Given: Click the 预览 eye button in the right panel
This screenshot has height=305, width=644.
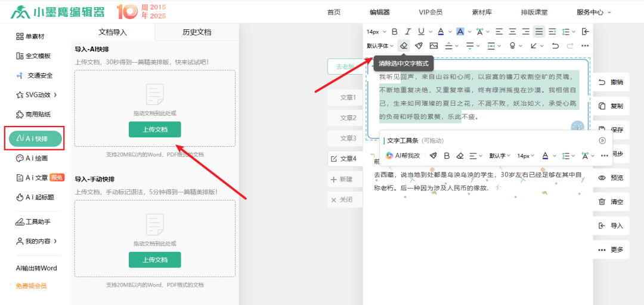Looking at the screenshot, I should [611, 178].
